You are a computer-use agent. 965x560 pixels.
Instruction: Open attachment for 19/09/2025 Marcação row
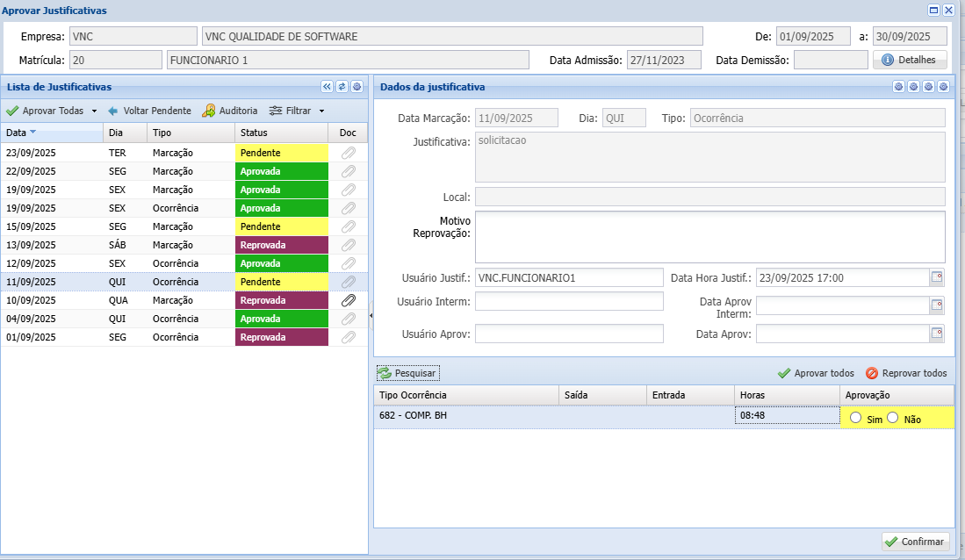pos(349,190)
